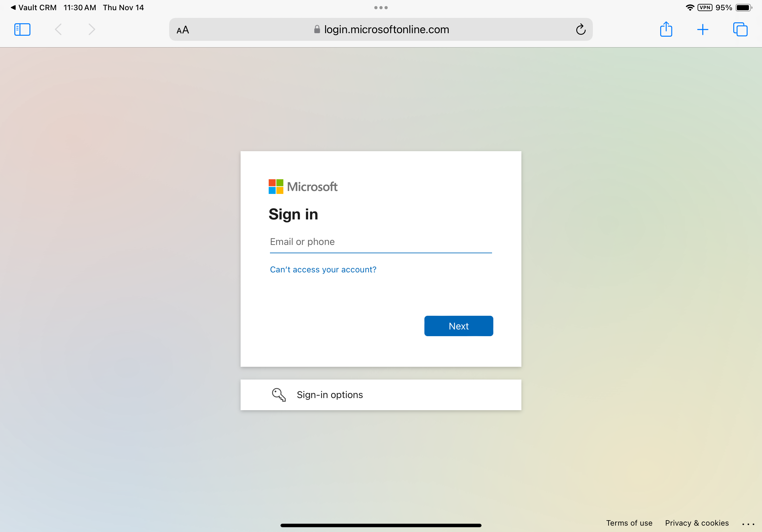Viewport: 762px width, 532px height.
Task: Open Terms of use link
Action: click(x=629, y=523)
